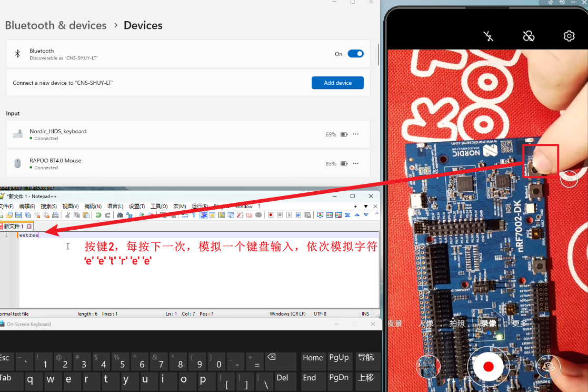Click the Open file icon in Notepad++ toolbar
588x392 pixels.
tap(9, 215)
